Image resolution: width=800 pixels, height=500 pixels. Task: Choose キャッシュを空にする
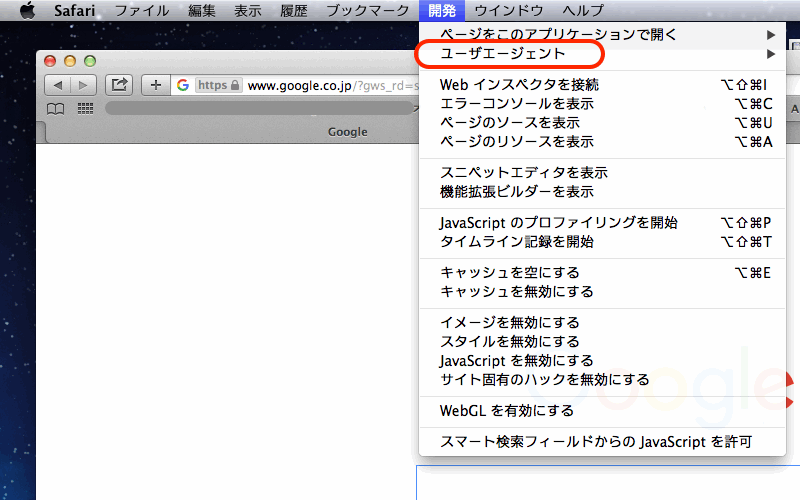tap(509, 272)
